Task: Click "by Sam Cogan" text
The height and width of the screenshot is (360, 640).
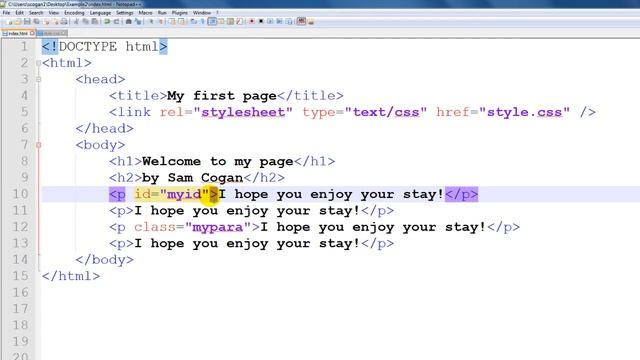Action: (x=192, y=178)
